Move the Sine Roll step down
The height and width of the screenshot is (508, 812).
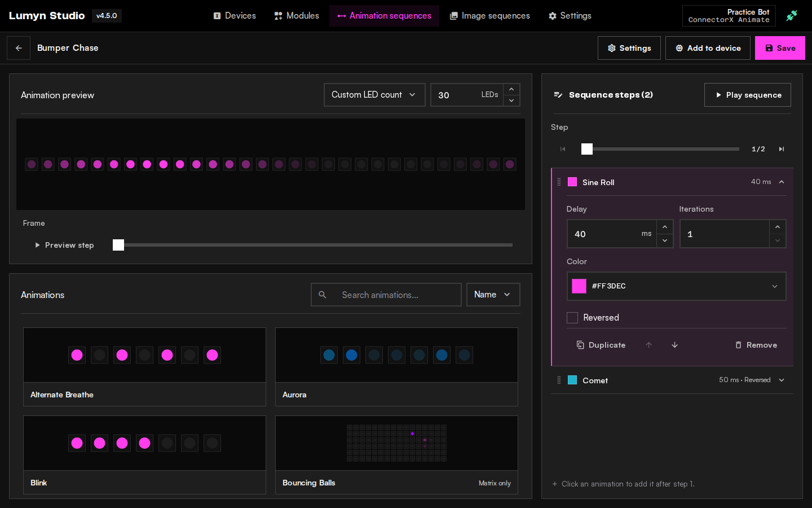(674, 345)
